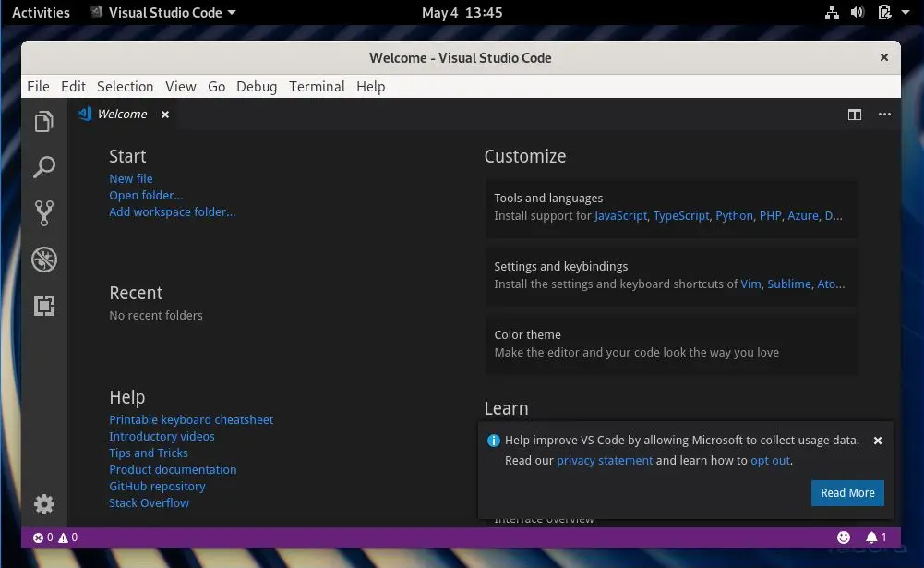Open Printable keyboard cheatsheet link
The height and width of the screenshot is (568, 924).
[191, 420]
